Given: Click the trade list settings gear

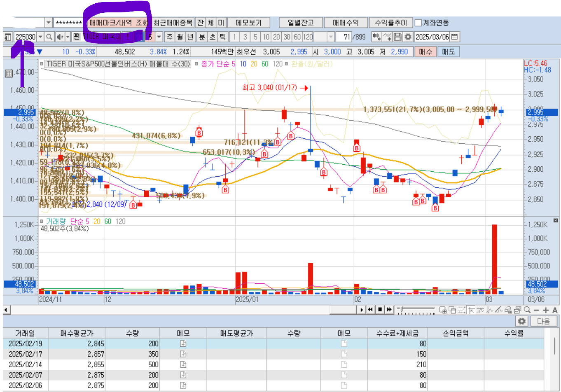Looking at the screenshot, I should coord(521,321).
